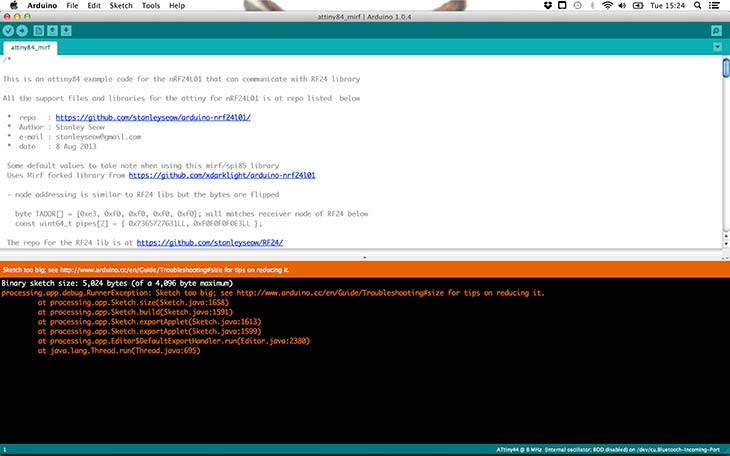The width and height of the screenshot is (730, 456).
Task: Click the volume menu bar icon
Action: point(622,6)
